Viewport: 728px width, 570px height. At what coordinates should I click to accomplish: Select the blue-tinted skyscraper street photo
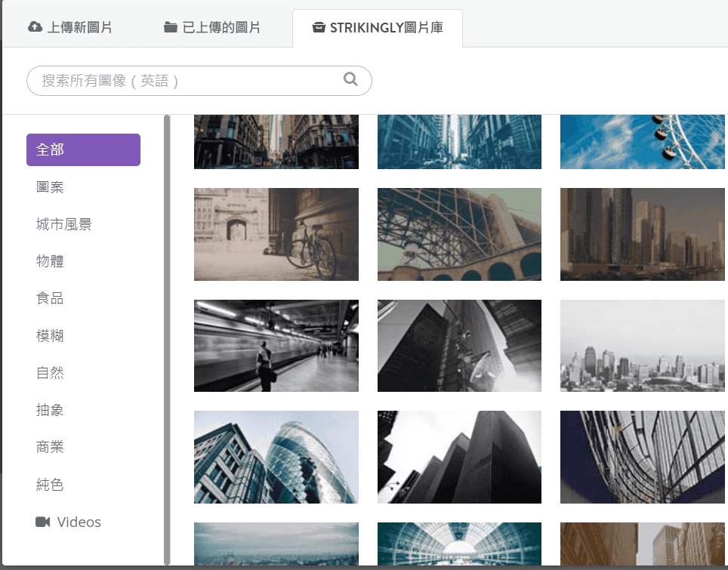click(459, 142)
